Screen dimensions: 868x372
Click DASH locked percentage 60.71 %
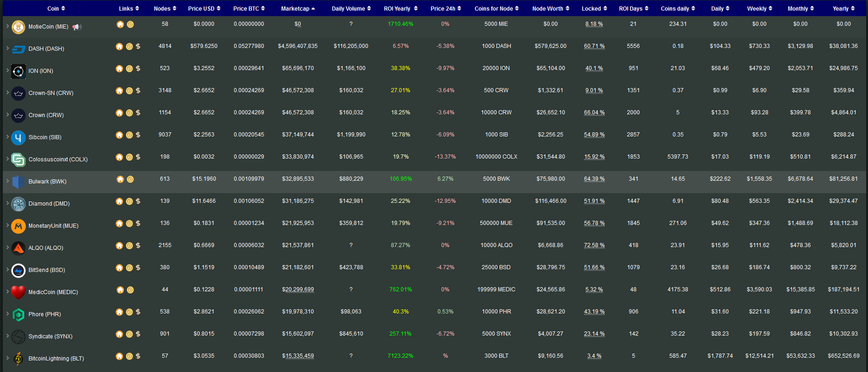tap(594, 46)
